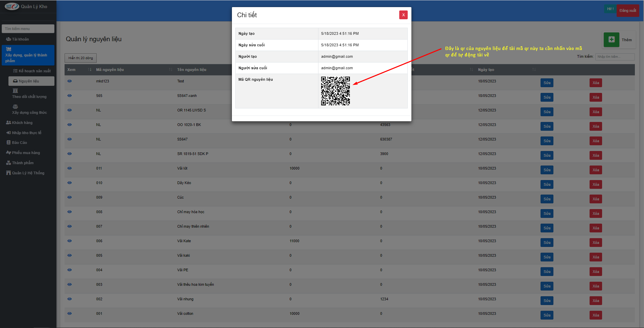The height and width of the screenshot is (328, 644).
Task: Sort by Mã nguyên liệu column
Action: tap(134, 70)
